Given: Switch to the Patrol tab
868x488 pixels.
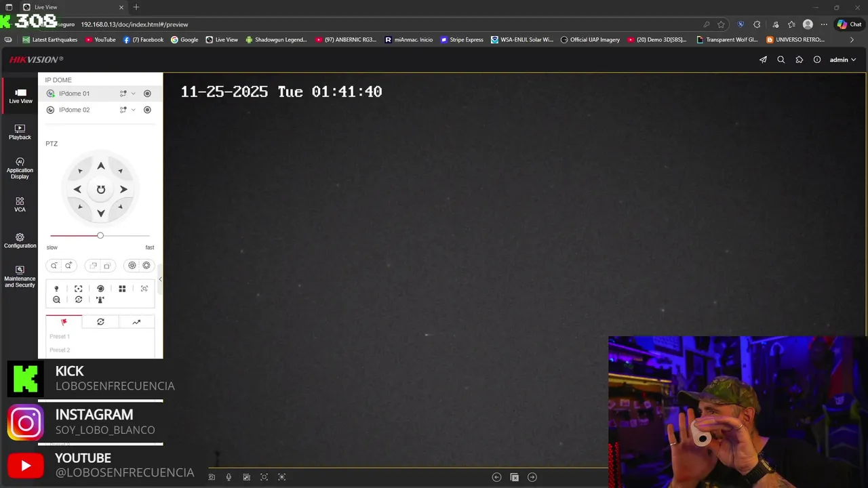Looking at the screenshot, I should click(x=100, y=322).
